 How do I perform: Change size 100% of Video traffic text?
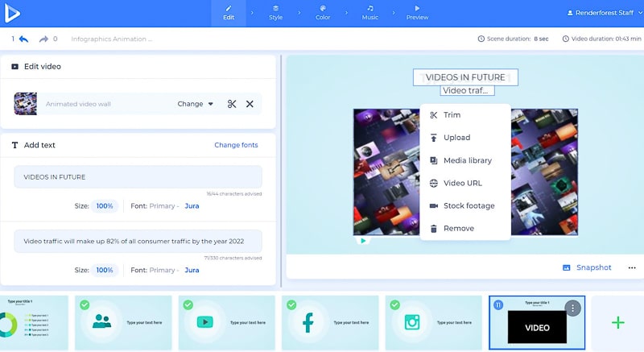[105, 270]
